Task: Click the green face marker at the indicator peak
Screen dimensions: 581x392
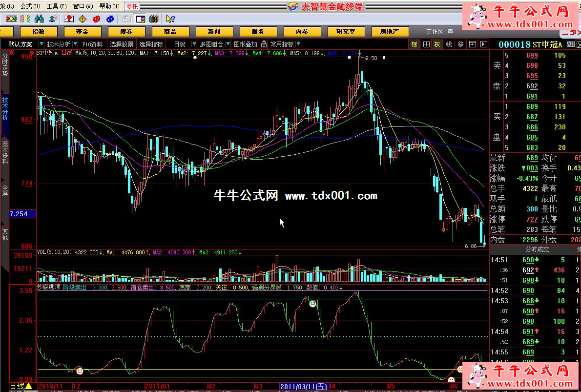Action: [x=313, y=304]
